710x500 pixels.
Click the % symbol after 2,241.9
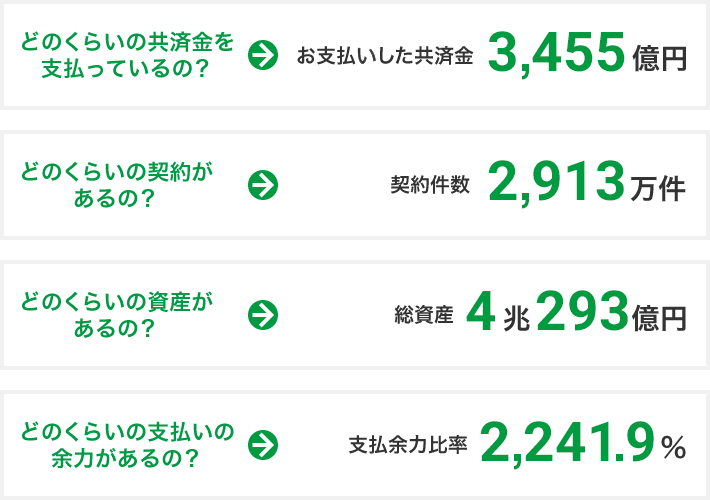point(673,448)
